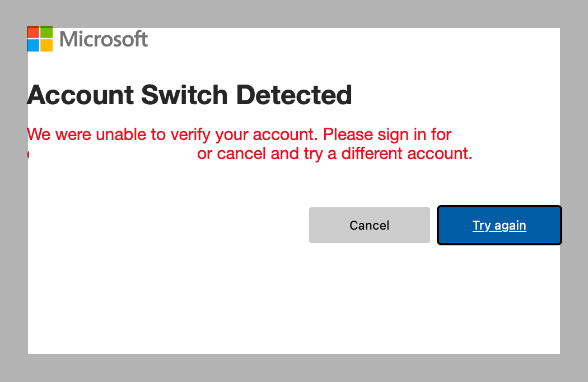Click the blue square of the logo
The width and height of the screenshot is (588, 382).
click(33, 45)
